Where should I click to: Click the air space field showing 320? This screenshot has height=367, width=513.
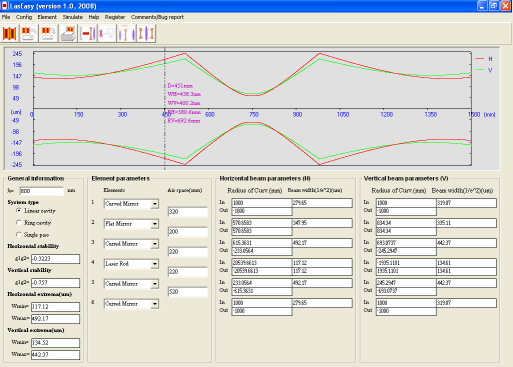188,212
